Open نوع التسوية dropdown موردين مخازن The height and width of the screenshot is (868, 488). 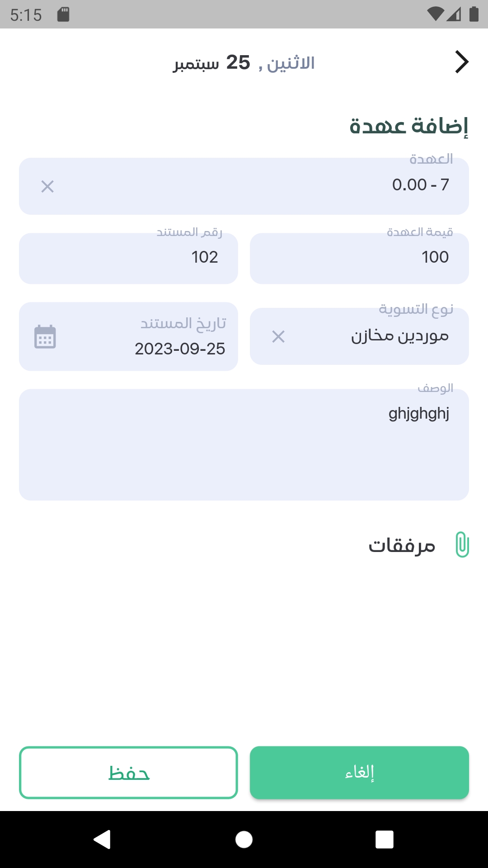point(380,336)
